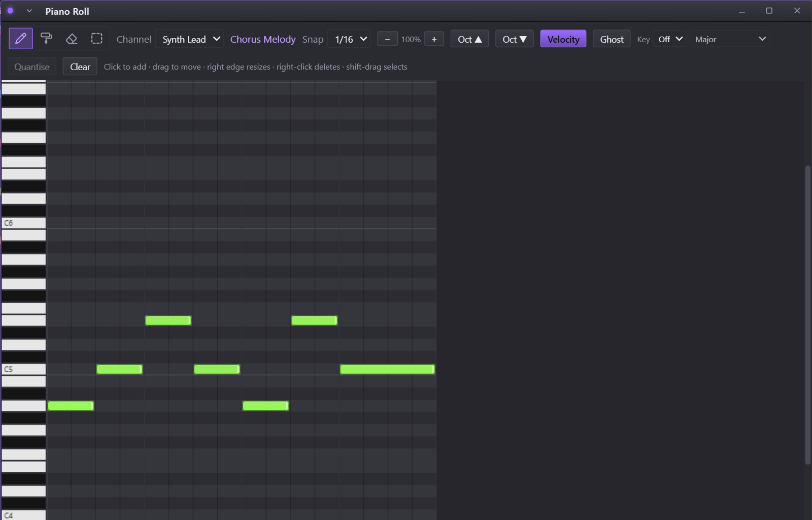Toggle the Velocity lane button
The width and height of the screenshot is (812, 520).
tap(563, 39)
